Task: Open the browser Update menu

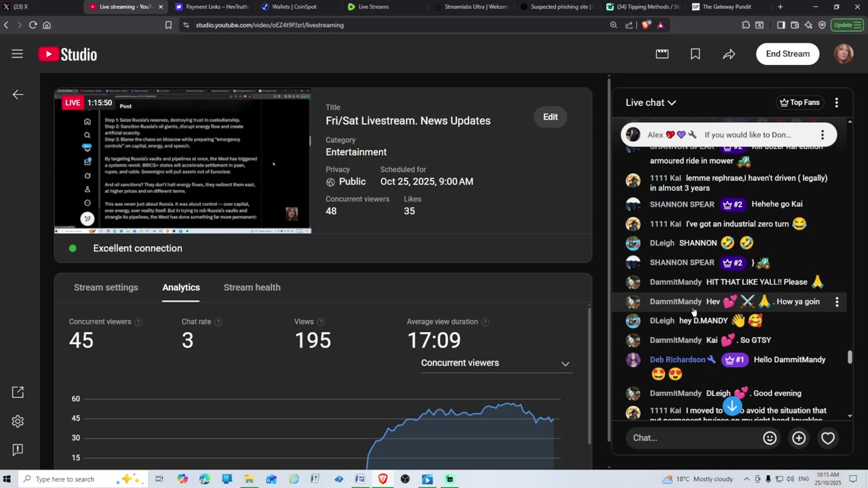Action: click(x=846, y=25)
